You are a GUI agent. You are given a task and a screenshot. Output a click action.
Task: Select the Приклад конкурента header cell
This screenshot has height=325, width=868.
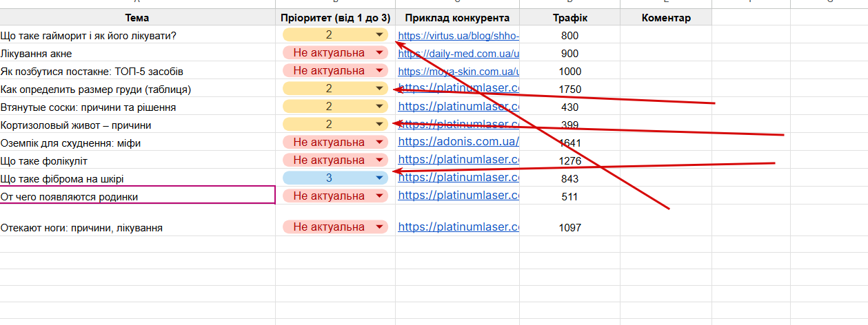point(457,18)
